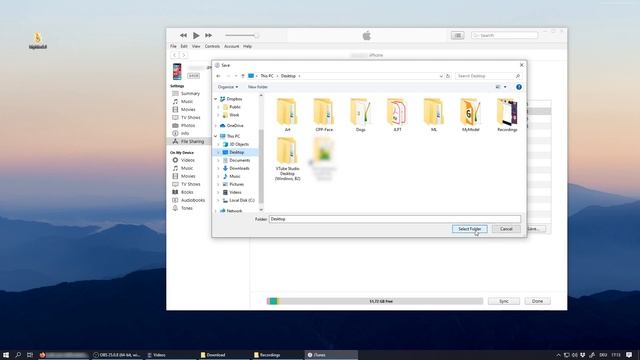Expand the Local Disk (C:) tree node
This screenshot has height=360, width=640.
pyautogui.click(x=219, y=200)
